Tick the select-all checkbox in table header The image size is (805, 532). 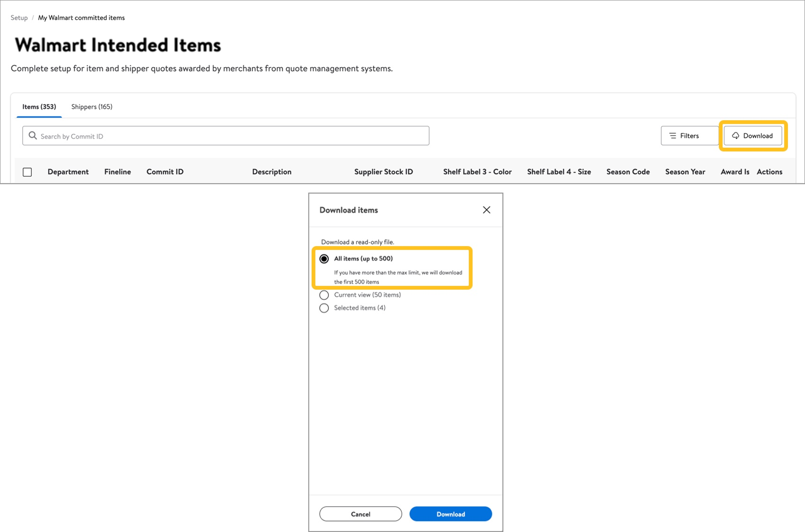27,172
